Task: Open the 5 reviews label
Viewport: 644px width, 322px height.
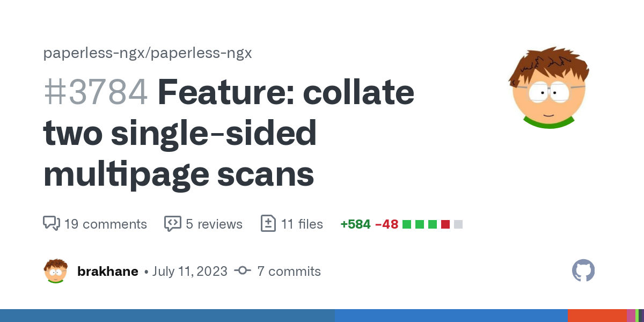Action: pyautogui.click(x=214, y=224)
